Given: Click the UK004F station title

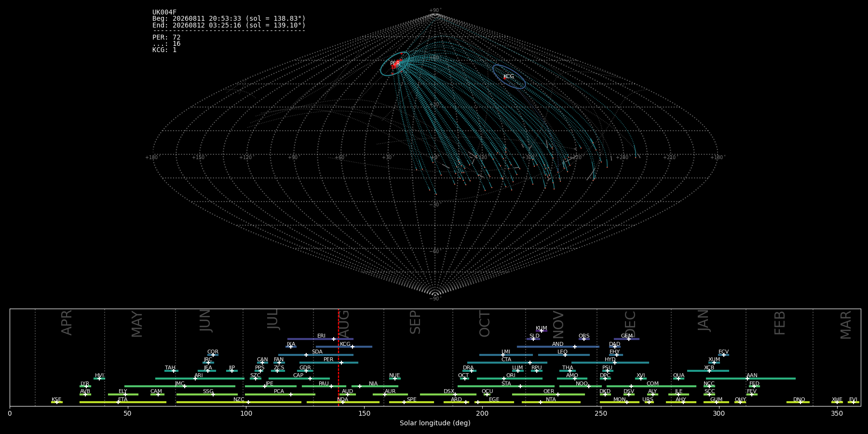Looking at the screenshot, I should point(164,13).
